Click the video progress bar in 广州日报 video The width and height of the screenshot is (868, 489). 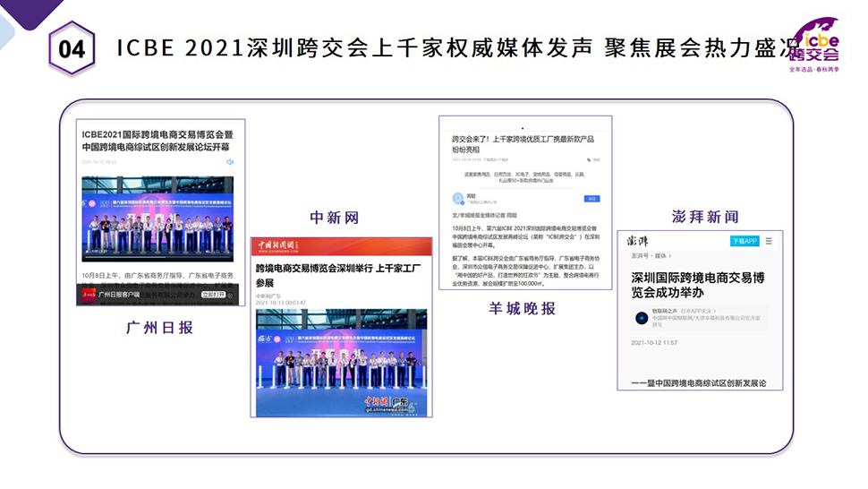[x=157, y=257]
